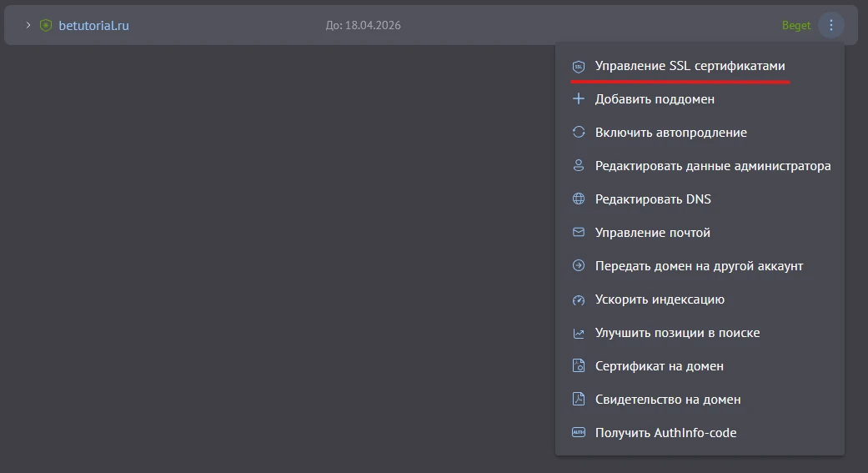Click the domain certificate document icon
This screenshot has height=473, width=868.
[x=579, y=366]
